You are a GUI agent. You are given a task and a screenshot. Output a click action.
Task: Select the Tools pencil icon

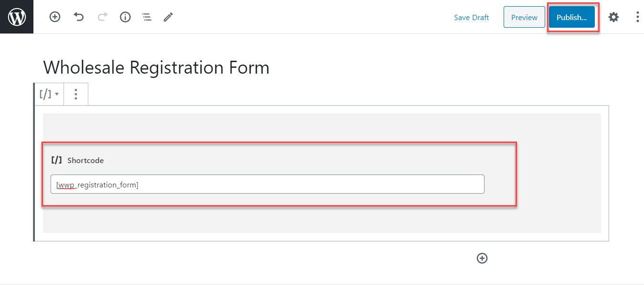(x=168, y=17)
